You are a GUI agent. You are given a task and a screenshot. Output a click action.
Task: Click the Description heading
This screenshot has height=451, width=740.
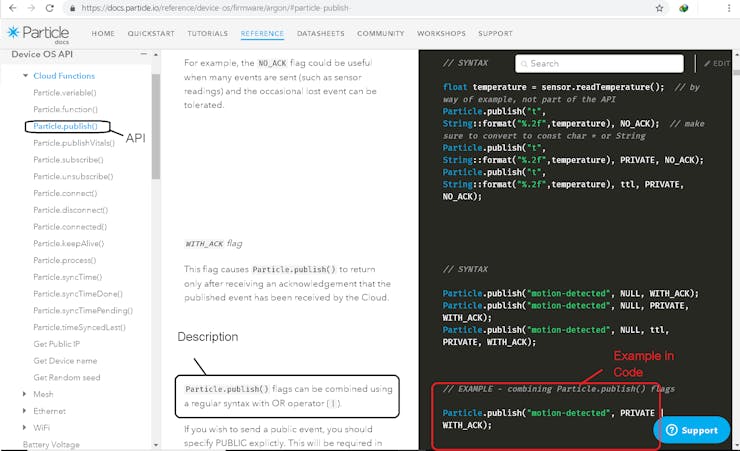tap(208, 337)
